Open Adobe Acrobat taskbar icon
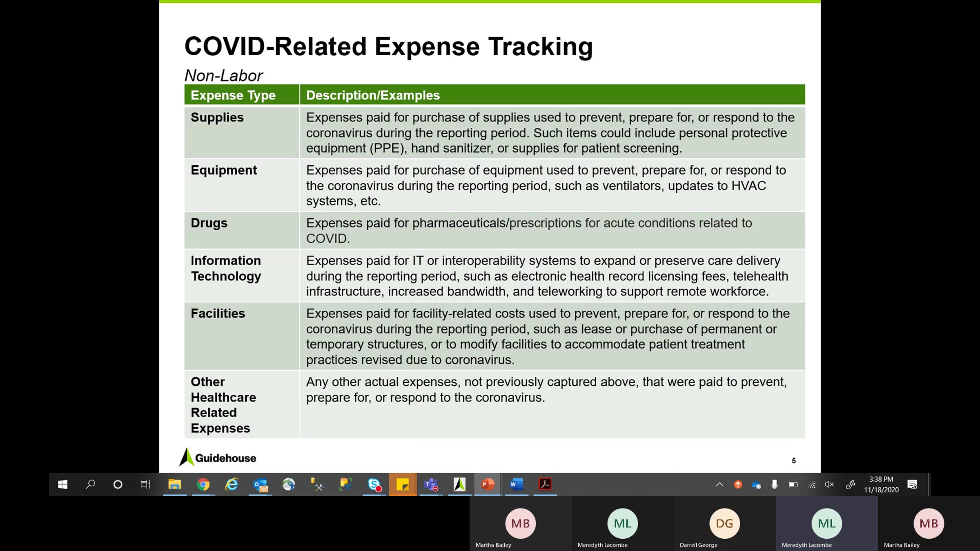The image size is (980, 551). pos(545,484)
